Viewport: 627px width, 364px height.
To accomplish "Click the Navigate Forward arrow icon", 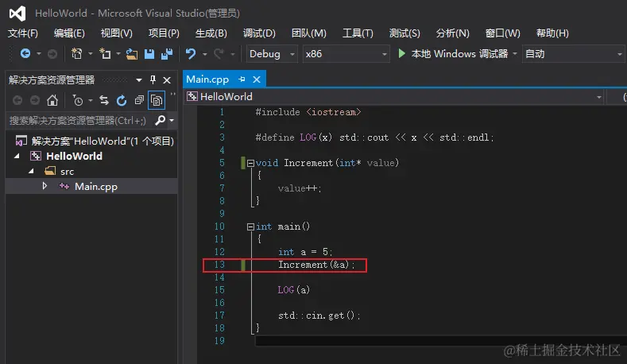I will [52, 53].
